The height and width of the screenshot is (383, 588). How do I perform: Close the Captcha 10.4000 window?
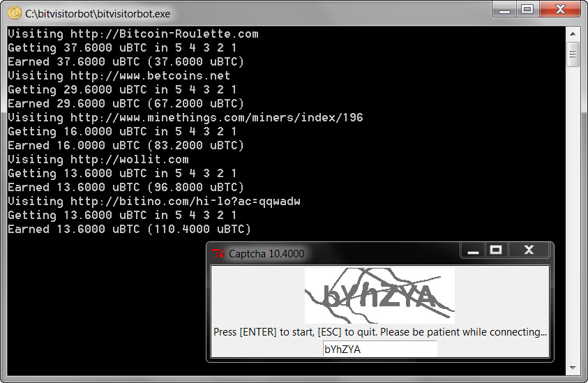pos(529,250)
